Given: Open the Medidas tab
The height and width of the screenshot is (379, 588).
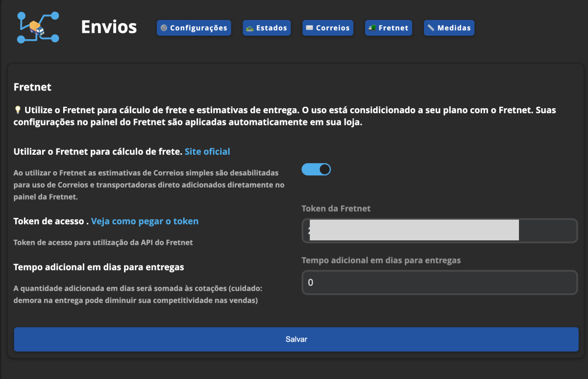Looking at the screenshot, I should 449,28.
